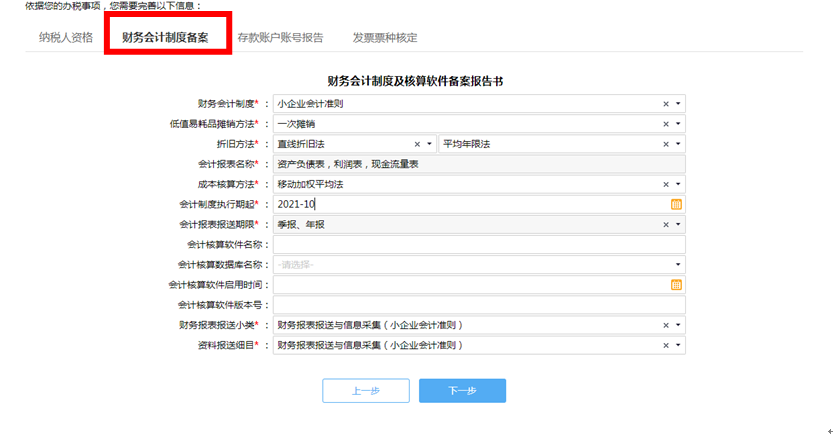Clear the 财务报表报送小类 selection
This screenshot has width=833, height=436.
[x=666, y=326]
